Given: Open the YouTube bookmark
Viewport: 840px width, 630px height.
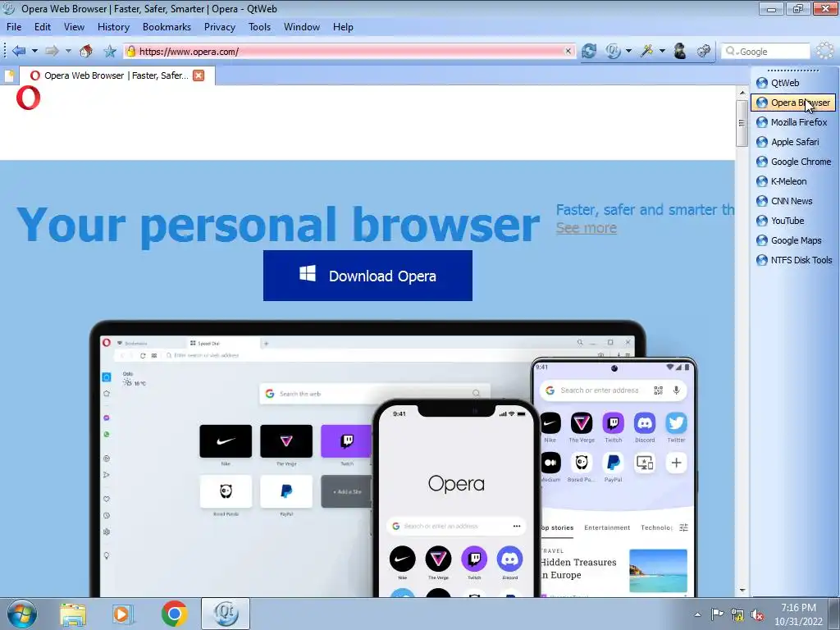Looking at the screenshot, I should click(793, 221).
